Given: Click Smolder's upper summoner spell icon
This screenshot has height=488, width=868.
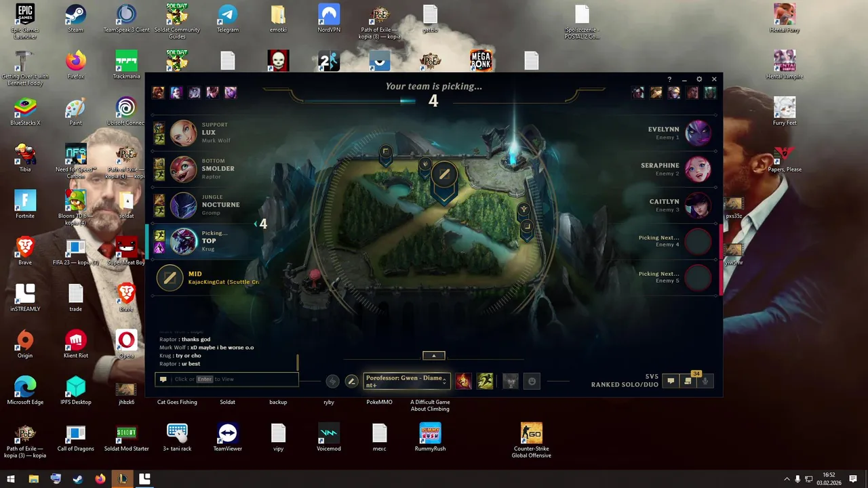Looking at the screenshot, I should point(159,163).
